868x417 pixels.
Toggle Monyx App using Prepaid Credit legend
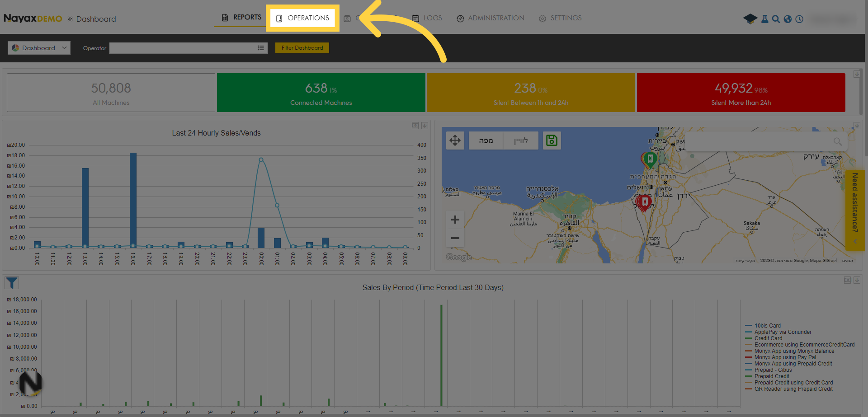[x=788, y=364]
